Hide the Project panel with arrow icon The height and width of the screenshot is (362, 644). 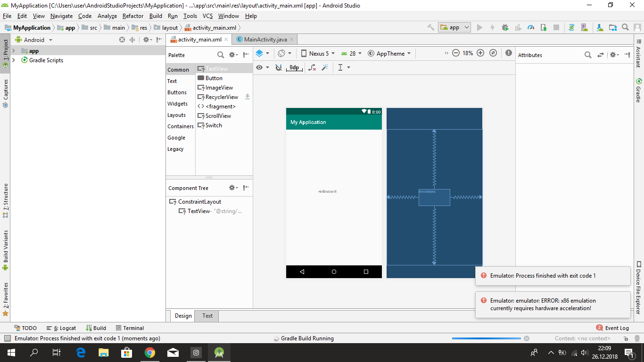[x=159, y=40]
